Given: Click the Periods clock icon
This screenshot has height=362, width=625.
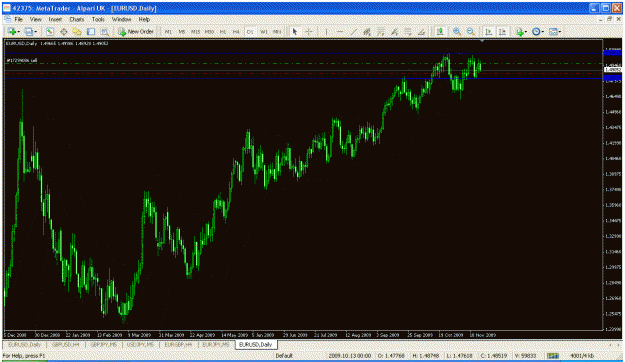Looking at the screenshot, I should pyautogui.click(x=536, y=31).
